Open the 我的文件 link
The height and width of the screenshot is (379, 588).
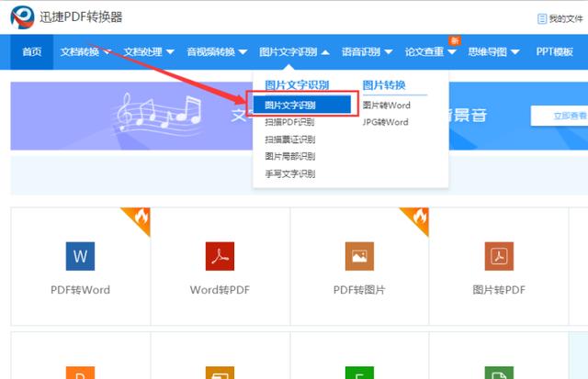[x=566, y=18]
